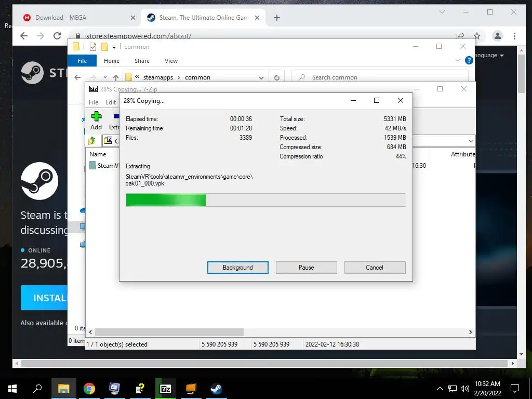
Task: Reload the Steam page in Chrome
Action: coord(57,36)
